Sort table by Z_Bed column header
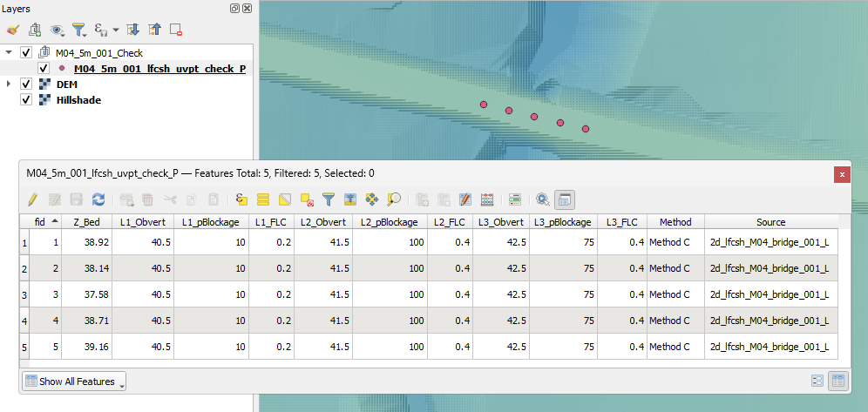This screenshot has width=868, height=412. 85,222
